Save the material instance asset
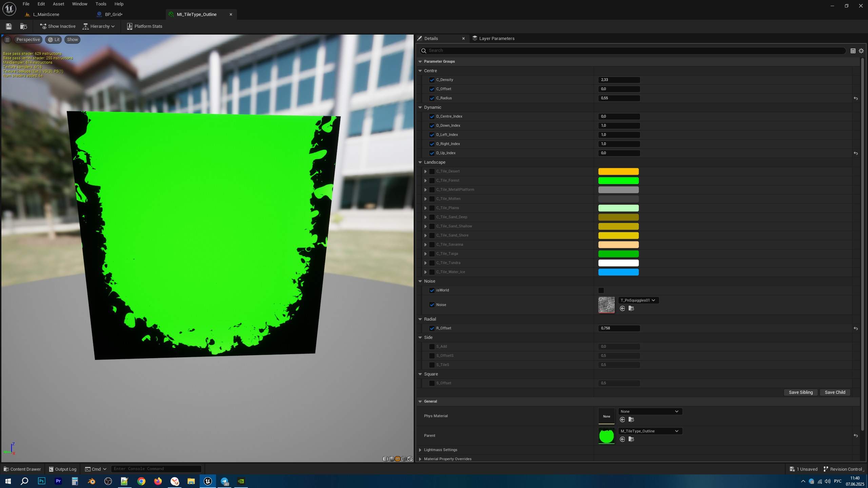The height and width of the screenshot is (488, 868). [9, 26]
